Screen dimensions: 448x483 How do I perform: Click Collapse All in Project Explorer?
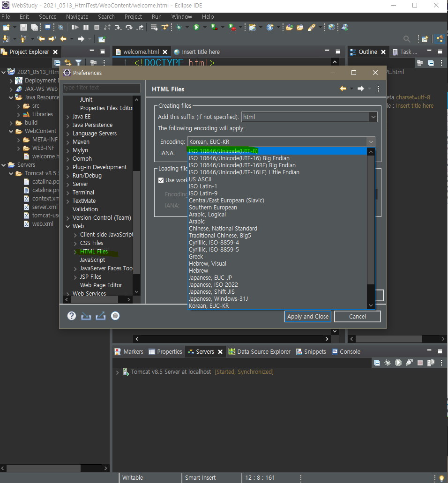pos(57,63)
